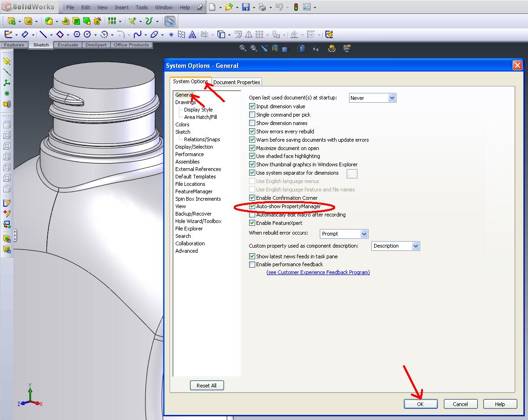Enable performance feedback checkbox
The height and width of the screenshot is (420, 528).
252,264
